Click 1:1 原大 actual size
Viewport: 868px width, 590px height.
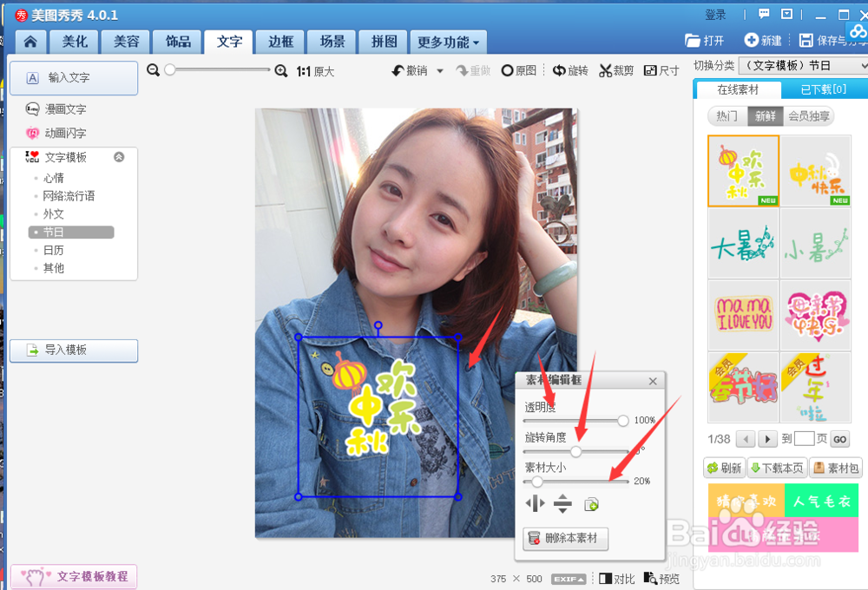point(316,71)
